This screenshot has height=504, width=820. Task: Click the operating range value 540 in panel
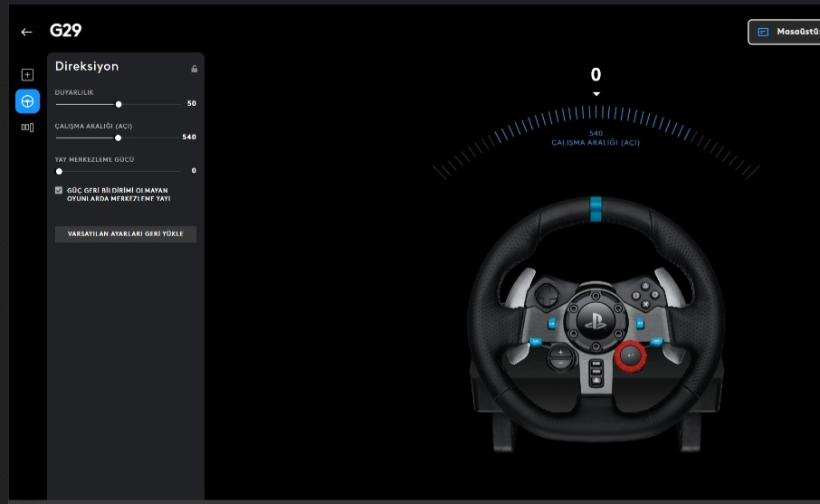point(189,137)
